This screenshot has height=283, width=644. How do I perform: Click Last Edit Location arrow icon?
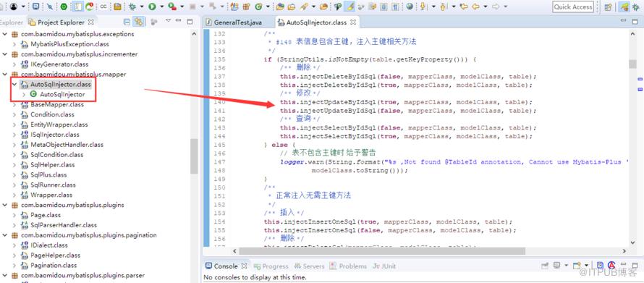(x=464, y=7)
